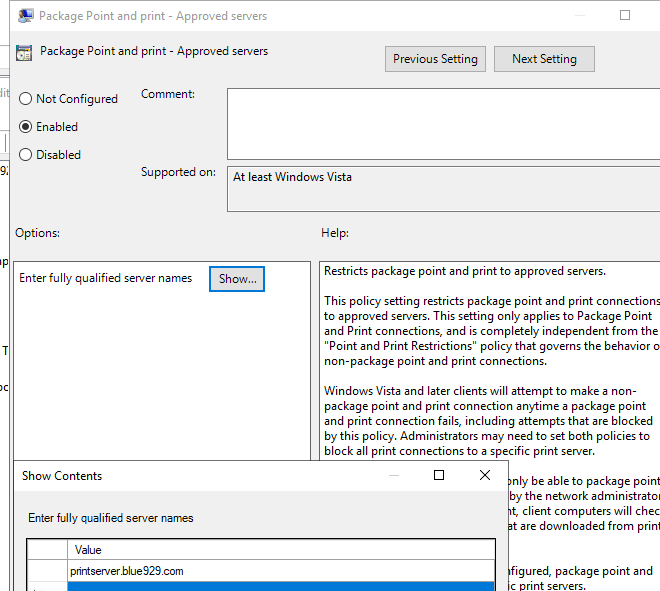The height and width of the screenshot is (591, 660).
Task: Click the Value column header
Action: coord(280,550)
